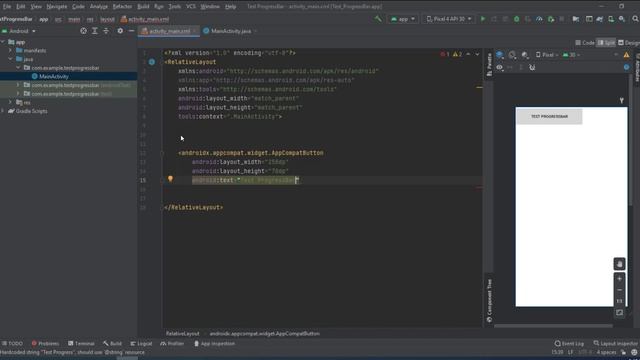The height and width of the screenshot is (360, 640).
Task: Zoom out the layout preview
Action: coord(619,290)
